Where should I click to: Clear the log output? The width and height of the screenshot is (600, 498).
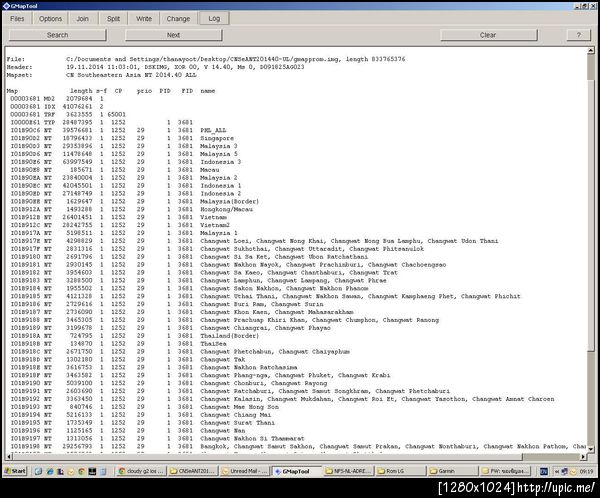pos(488,35)
